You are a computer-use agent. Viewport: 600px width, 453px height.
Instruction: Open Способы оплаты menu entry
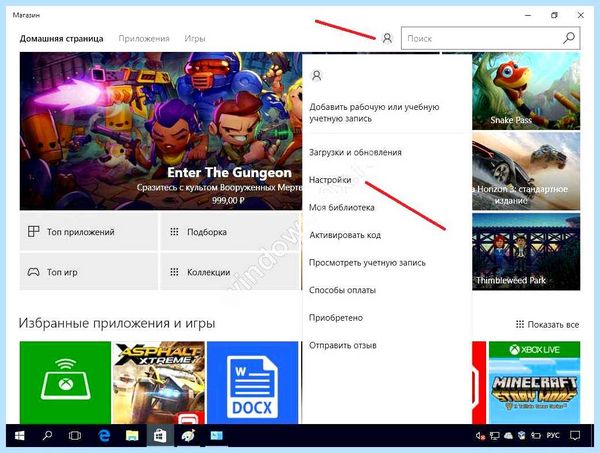click(x=342, y=290)
